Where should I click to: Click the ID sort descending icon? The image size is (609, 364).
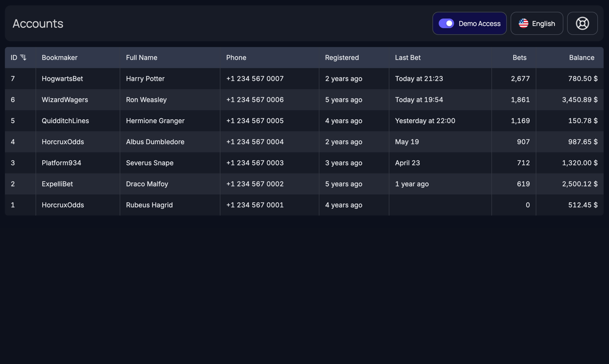(x=23, y=57)
